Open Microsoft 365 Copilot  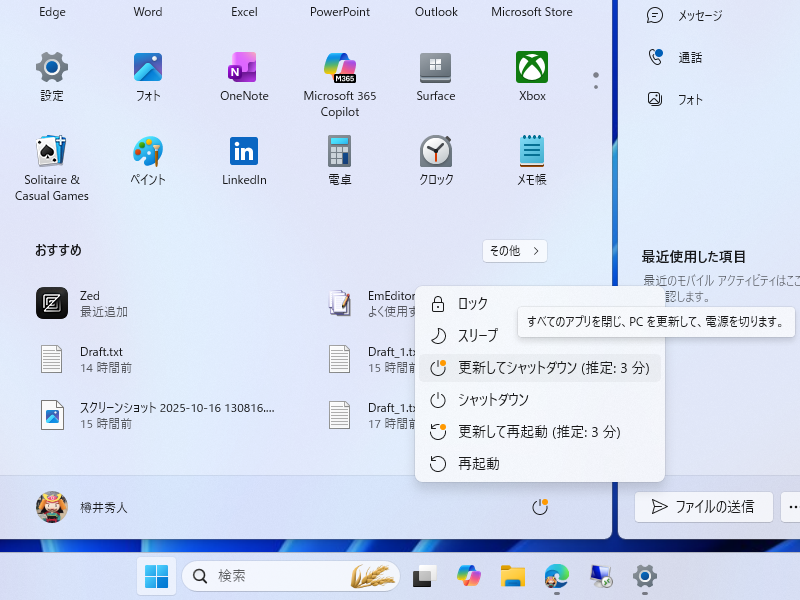[x=339, y=70]
